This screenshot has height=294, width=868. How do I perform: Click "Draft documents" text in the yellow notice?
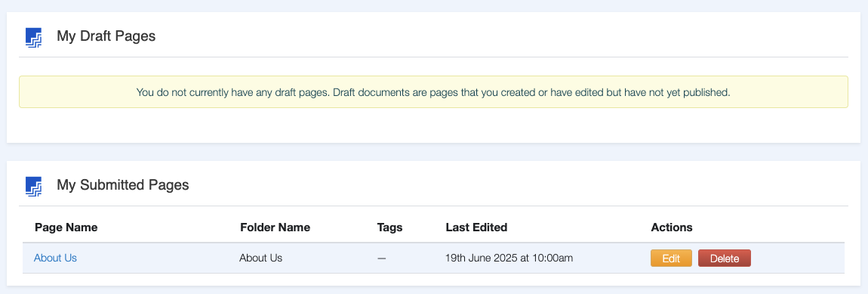(x=368, y=92)
